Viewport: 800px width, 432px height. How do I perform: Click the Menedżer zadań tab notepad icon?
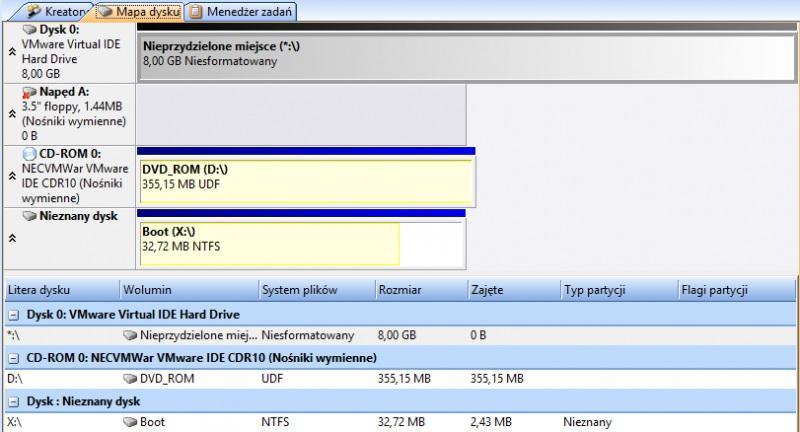pyautogui.click(x=195, y=12)
